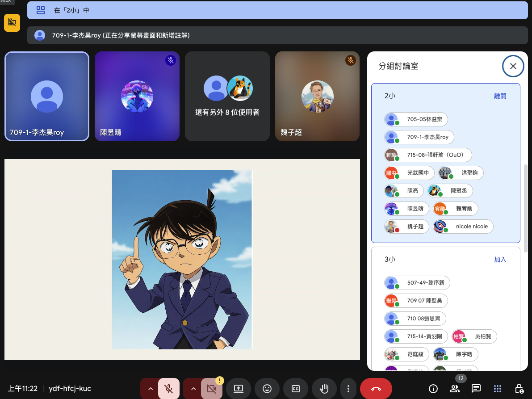532x399 pixels.
Task: Open the chat messages icon
Action: (476, 388)
